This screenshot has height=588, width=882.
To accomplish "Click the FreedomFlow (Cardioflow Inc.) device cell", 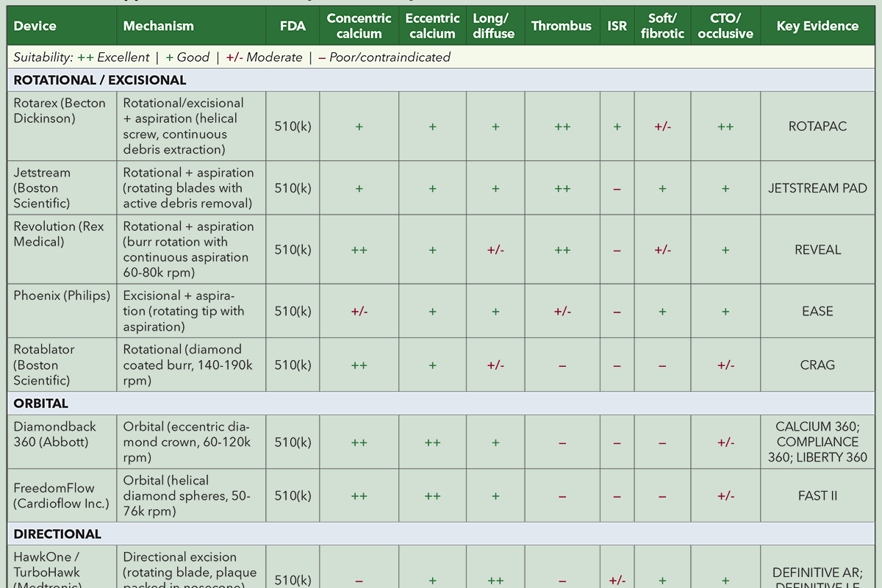I will [62, 496].
